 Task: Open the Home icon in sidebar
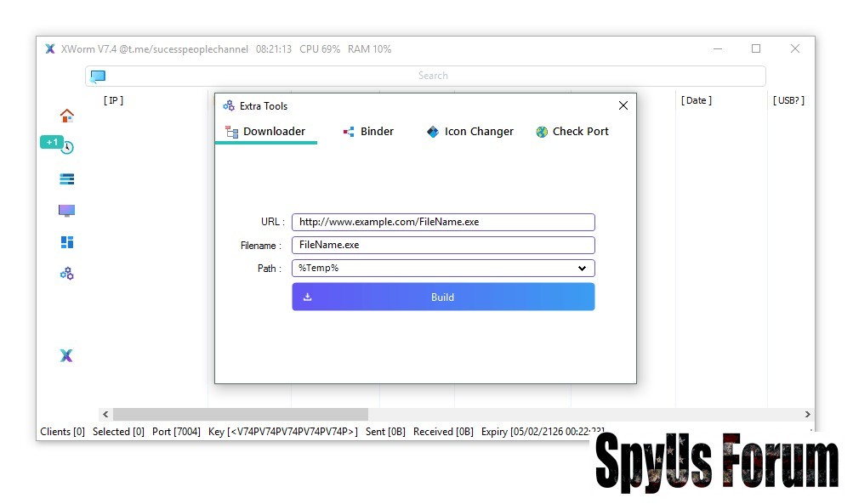[x=67, y=116]
